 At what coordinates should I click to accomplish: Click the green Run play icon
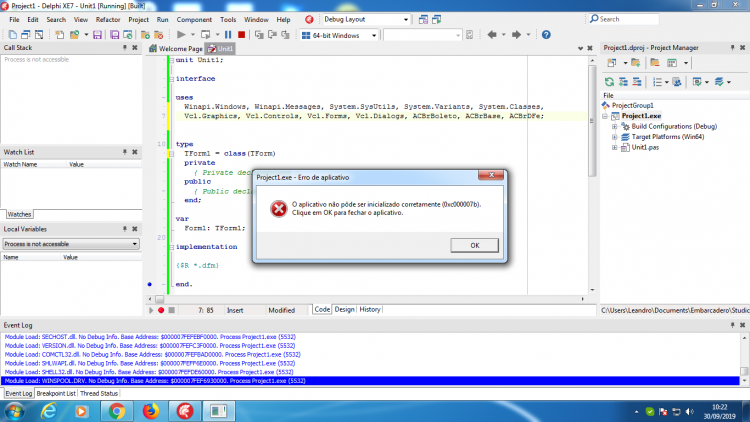pyautogui.click(x=181, y=35)
